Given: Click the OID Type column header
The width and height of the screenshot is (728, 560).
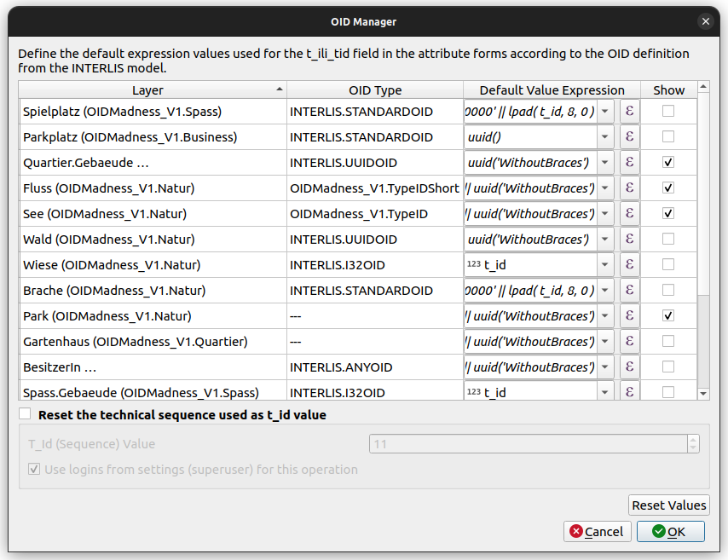Looking at the screenshot, I should (375, 90).
